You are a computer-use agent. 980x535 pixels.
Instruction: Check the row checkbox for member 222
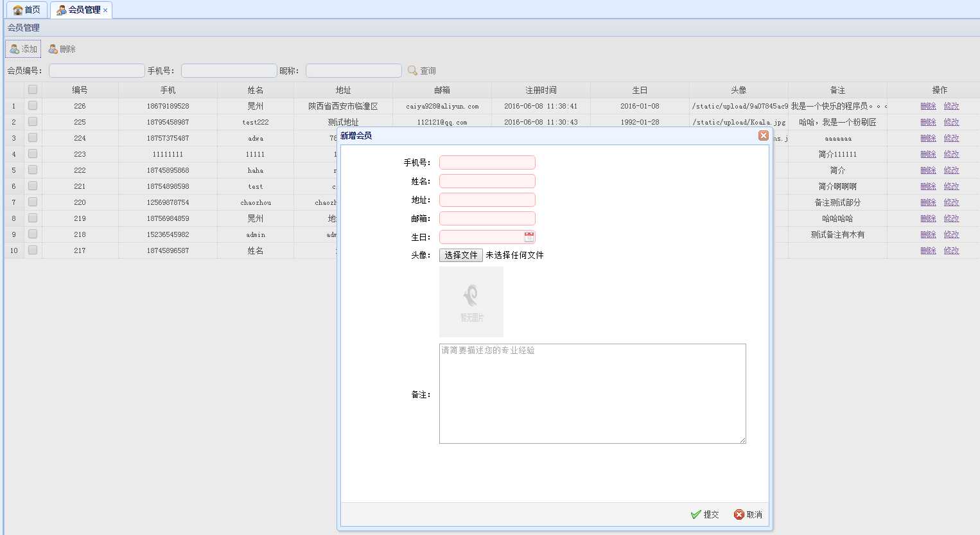point(33,170)
